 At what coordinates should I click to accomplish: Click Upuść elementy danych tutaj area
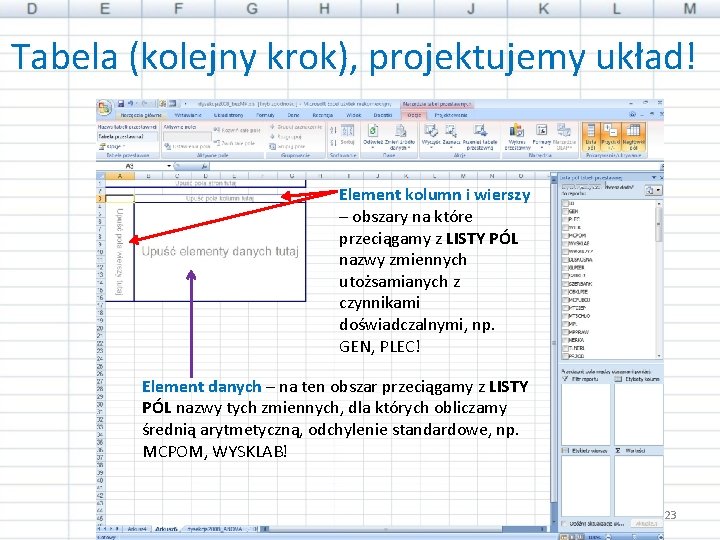point(220,252)
